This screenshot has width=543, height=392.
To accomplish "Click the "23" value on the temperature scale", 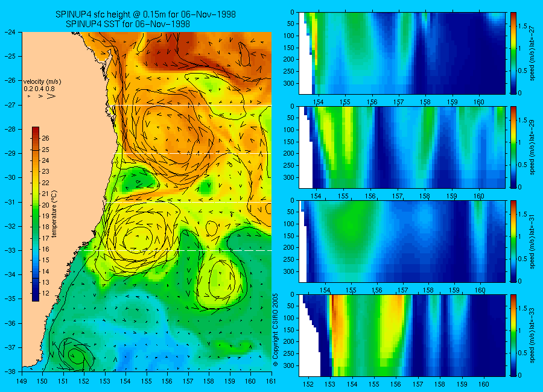I will pos(45,171).
